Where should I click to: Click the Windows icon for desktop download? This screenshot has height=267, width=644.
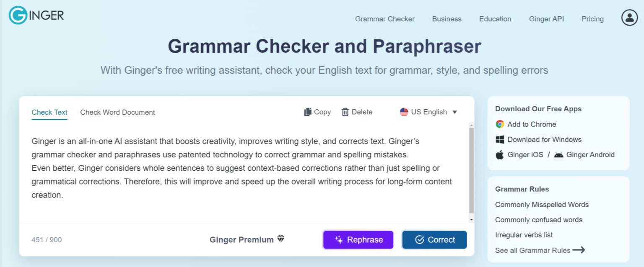[499, 139]
